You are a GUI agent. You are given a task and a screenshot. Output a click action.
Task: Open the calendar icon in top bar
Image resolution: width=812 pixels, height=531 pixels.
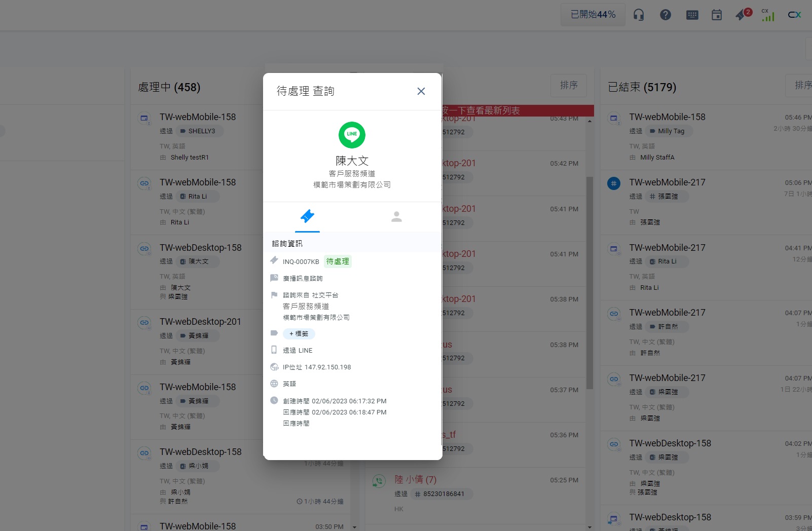(x=717, y=15)
